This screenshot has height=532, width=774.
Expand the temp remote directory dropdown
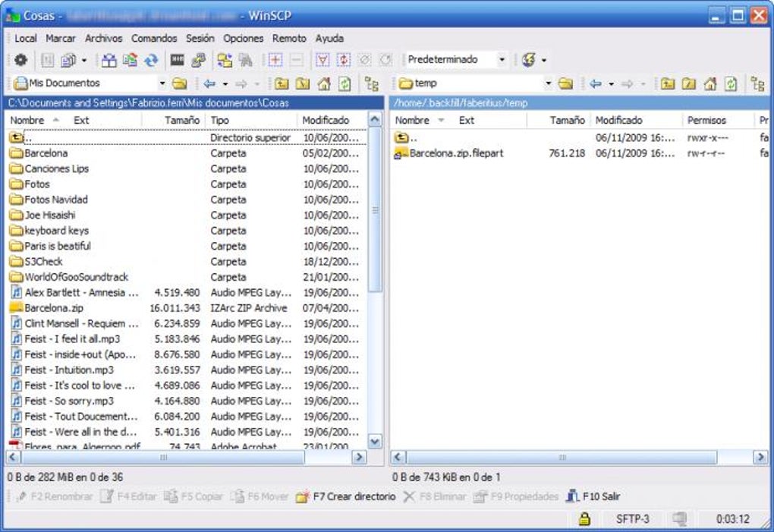pos(548,83)
